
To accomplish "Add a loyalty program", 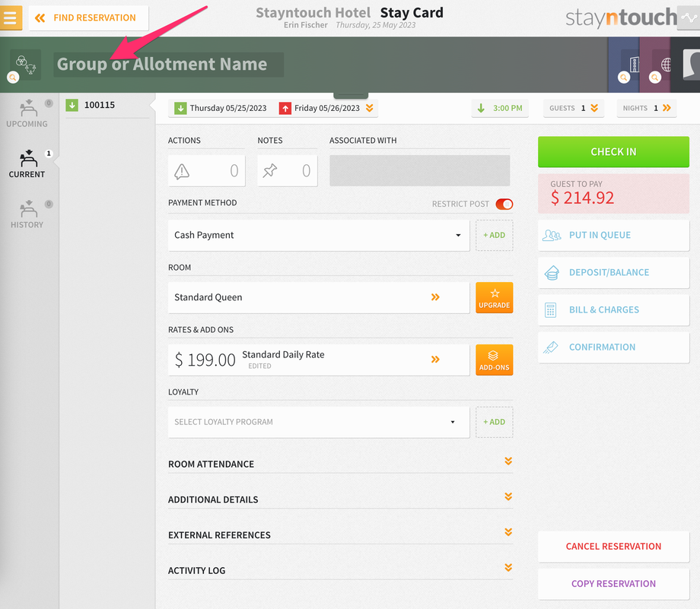I will coord(495,422).
